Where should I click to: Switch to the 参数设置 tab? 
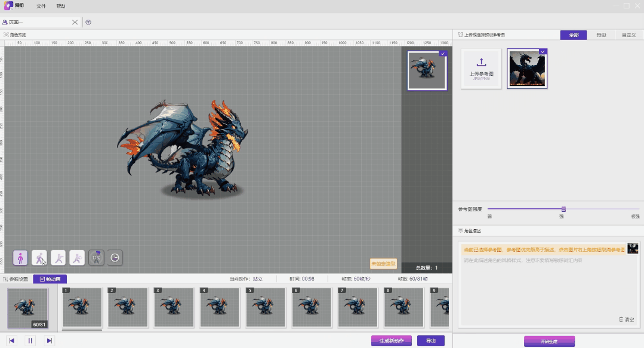point(16,279)
